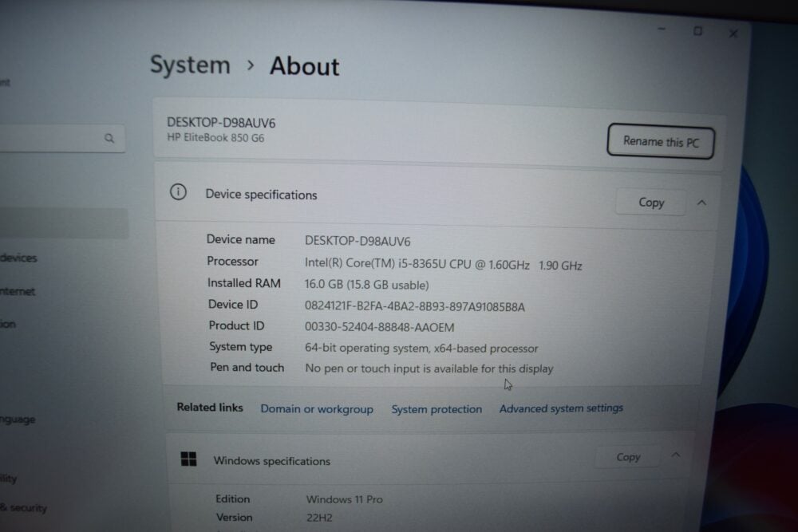Open the internet sidebar item
Viewport: 798px width, 532px height.
[18, 291]
